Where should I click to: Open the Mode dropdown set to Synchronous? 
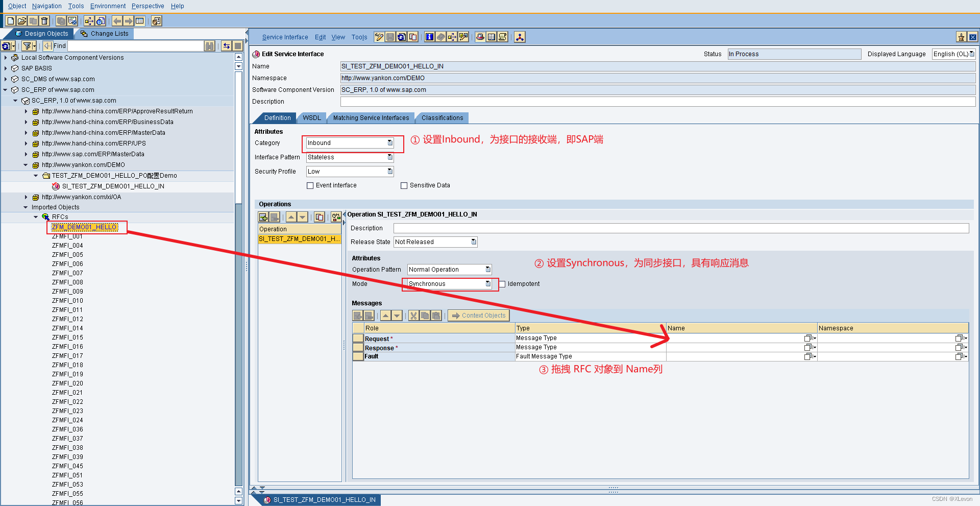click(487, 284)
